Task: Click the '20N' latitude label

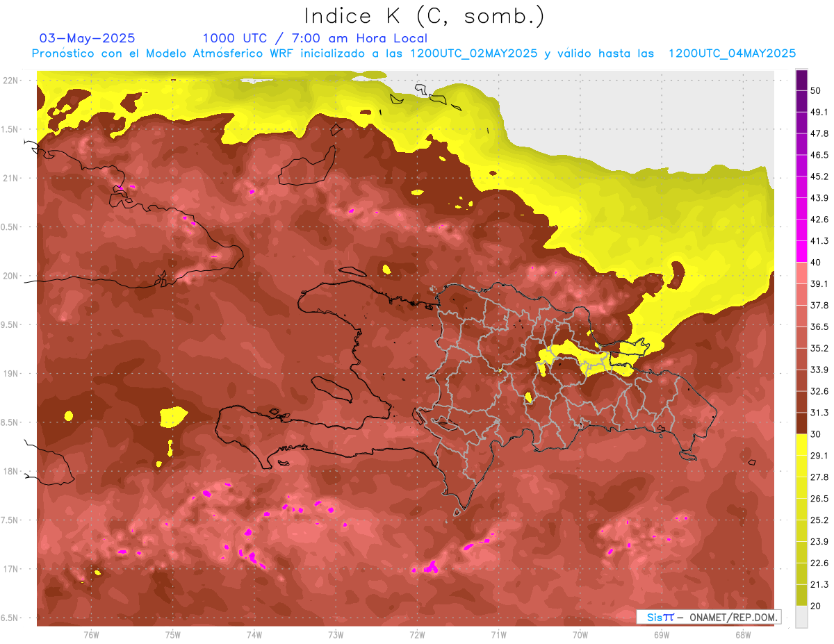Action: pyautogui.click(x=10, y=276)
